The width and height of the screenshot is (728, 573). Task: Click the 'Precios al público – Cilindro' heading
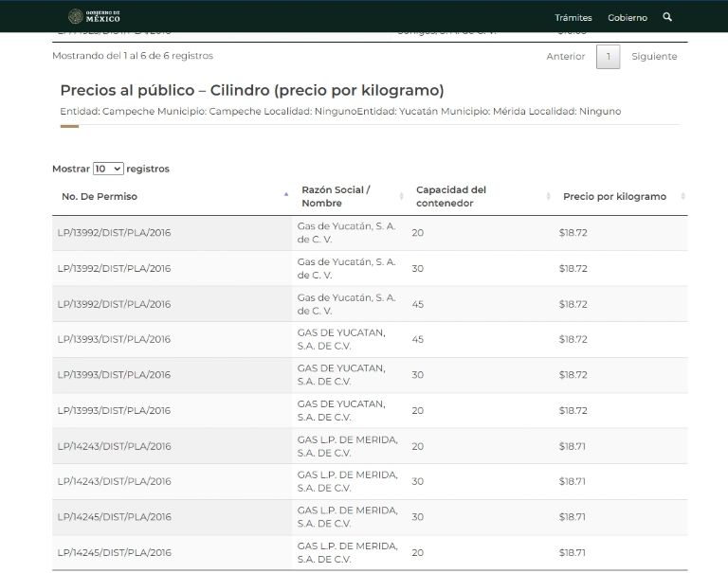click(x=252, y=90)
